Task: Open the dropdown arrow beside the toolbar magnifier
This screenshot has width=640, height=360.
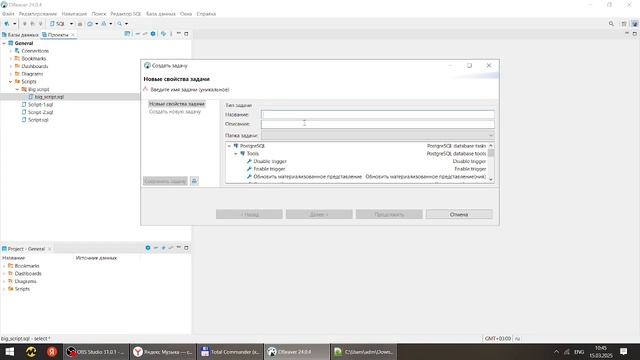Action: click(x=127, y=24)
